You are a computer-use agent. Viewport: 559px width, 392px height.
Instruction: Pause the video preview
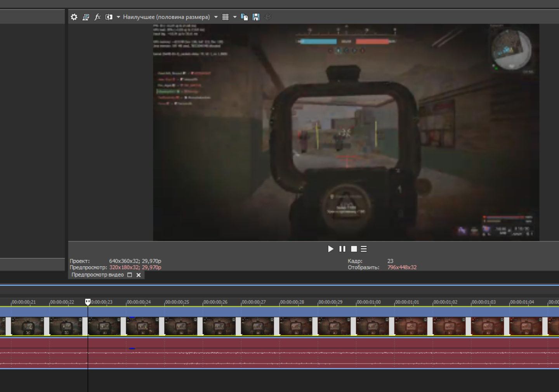coord(342,249)
